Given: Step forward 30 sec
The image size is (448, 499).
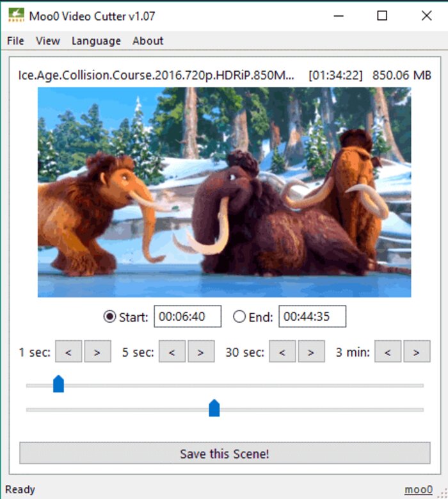Looking at the screenshot, I should tap(311, 351).
